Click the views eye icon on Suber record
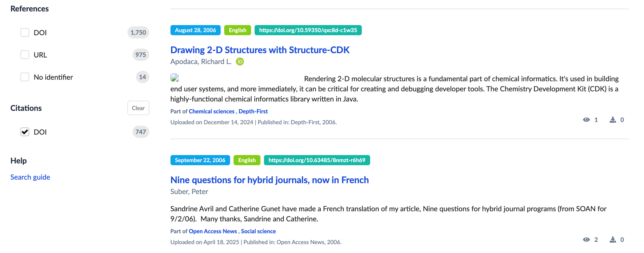The width and height of the screenshot is (644, 253). click(586, 239)
